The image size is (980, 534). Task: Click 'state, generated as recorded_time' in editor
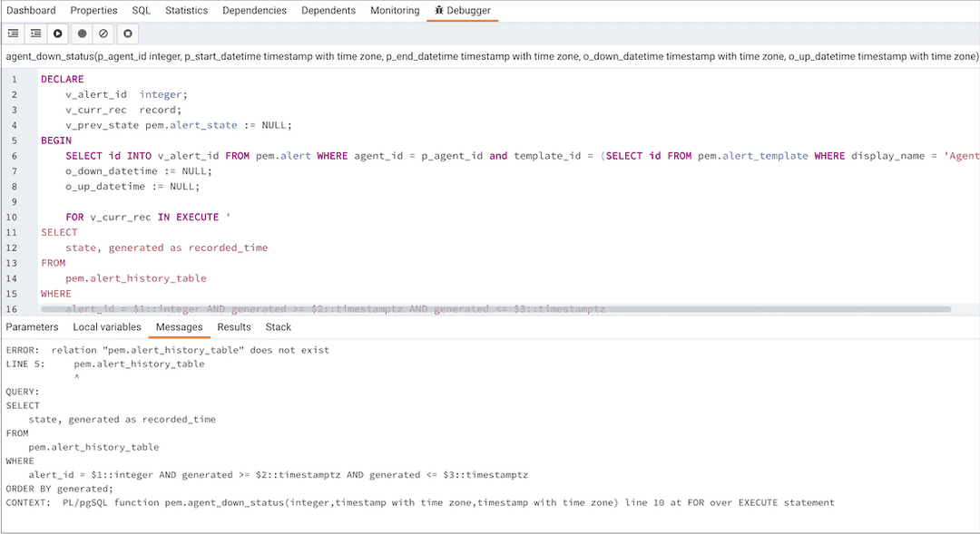[166, 248]
